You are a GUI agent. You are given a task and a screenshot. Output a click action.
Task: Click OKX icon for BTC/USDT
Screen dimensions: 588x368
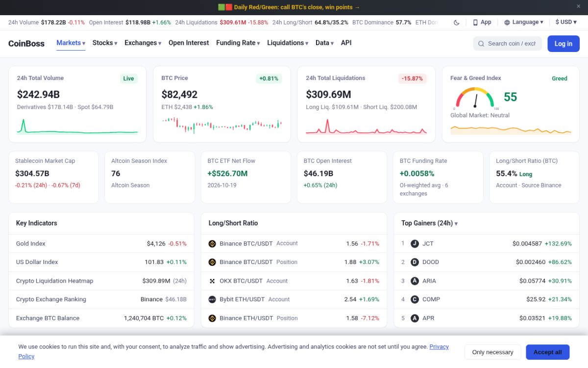pyautogui.click(x=212, y=281)
